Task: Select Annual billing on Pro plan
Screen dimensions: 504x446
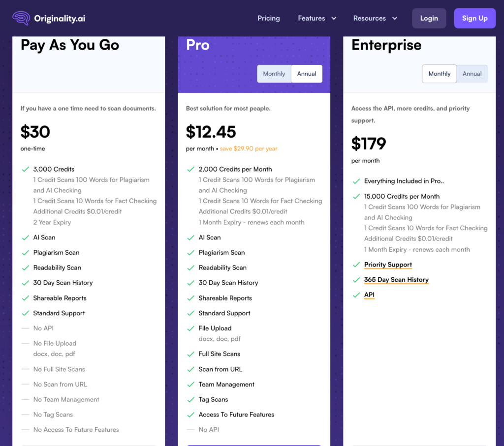Action: [307, 74]
